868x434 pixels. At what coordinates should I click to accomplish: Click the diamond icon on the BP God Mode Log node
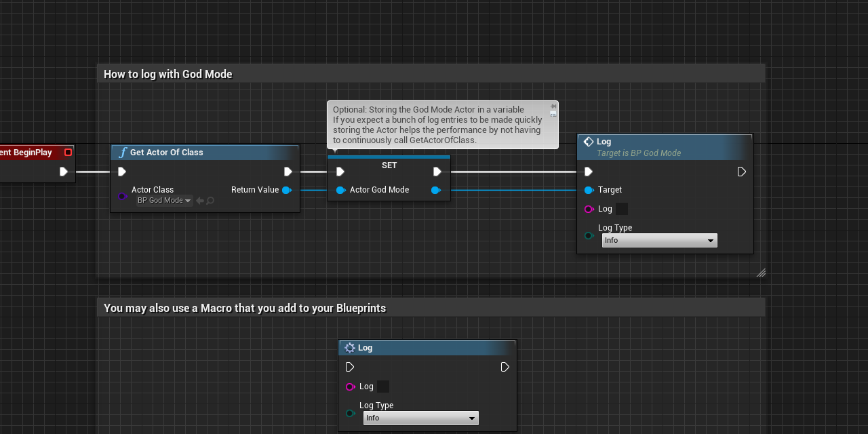pyautogui.click(x=589, y=142)
